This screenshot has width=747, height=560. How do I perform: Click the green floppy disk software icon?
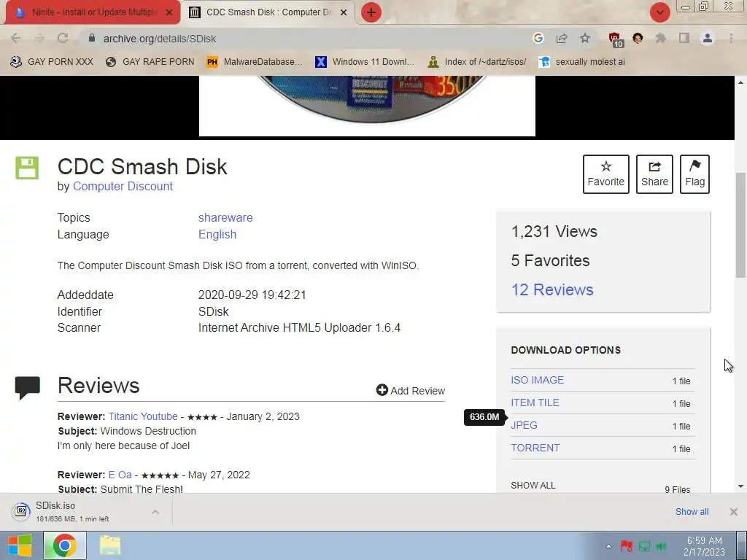click(27, 168)
